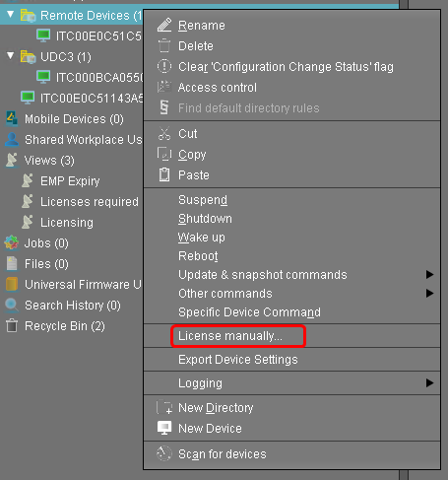Click the New Device monitor icon
448x480 pixels.
pos(164,428)
